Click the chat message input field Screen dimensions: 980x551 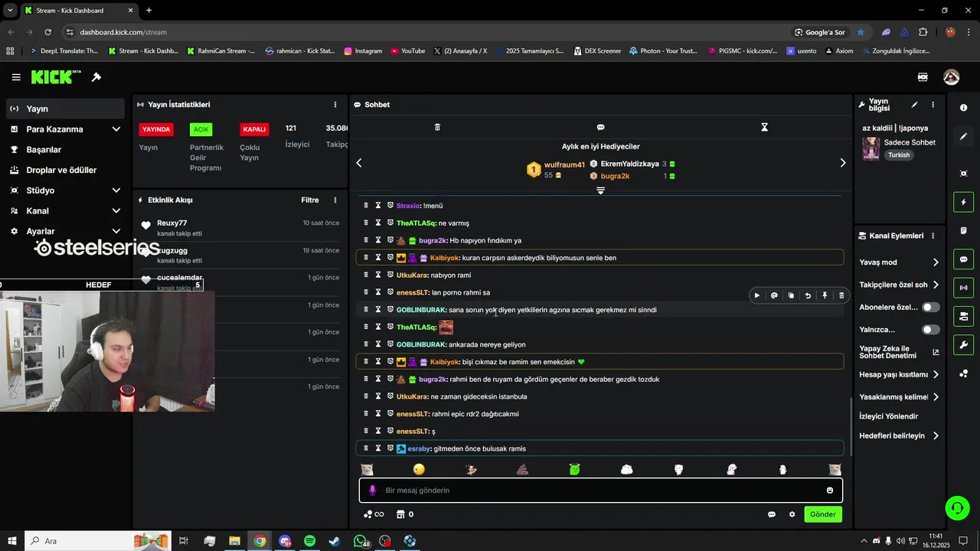pos(601,491)
